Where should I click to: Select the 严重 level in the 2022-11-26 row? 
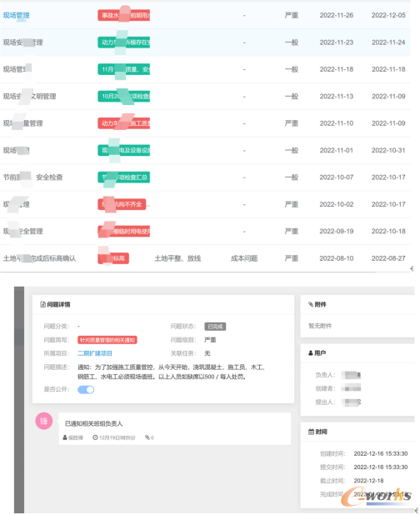(292, 16)
